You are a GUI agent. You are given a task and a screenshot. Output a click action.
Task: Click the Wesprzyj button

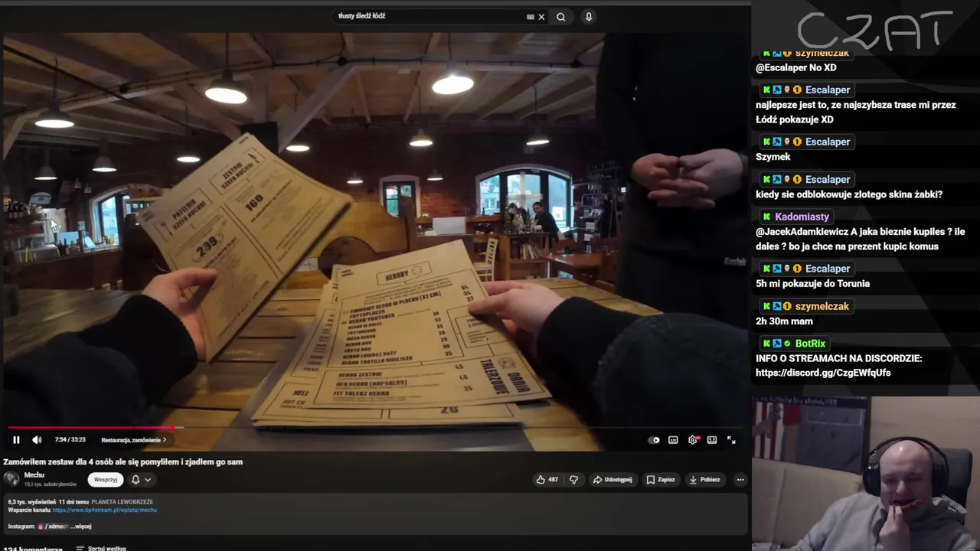(106, 480)
